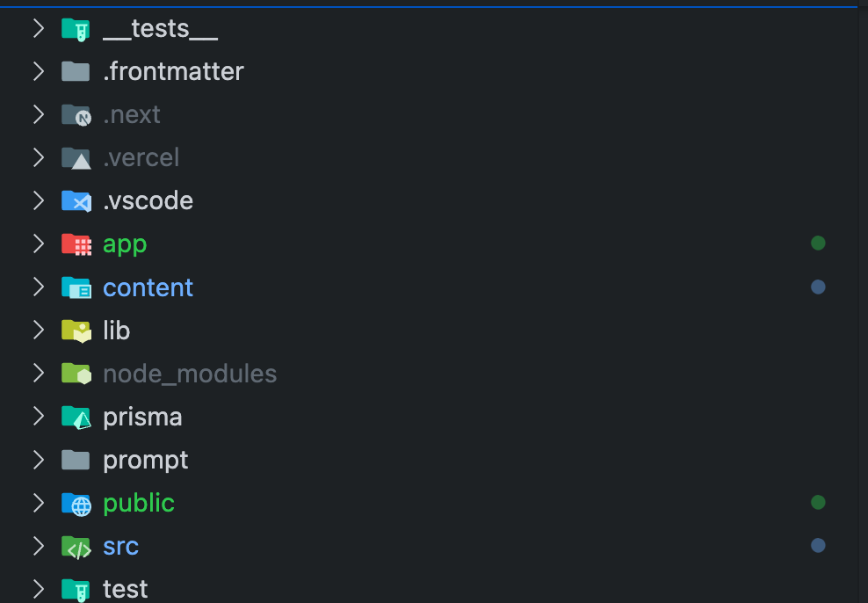Click the blue modified dot beside content
Viewport: 868px width, 603px height.
(818, 287)
